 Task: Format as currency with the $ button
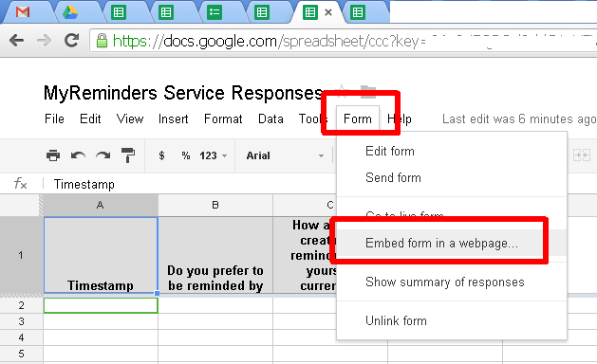click(x=161, y=155)
